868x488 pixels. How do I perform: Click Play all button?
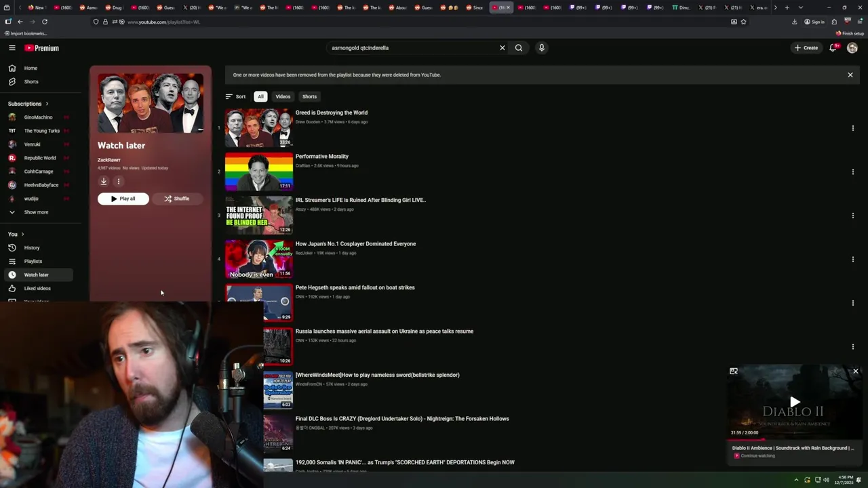(x=123, y=199)
